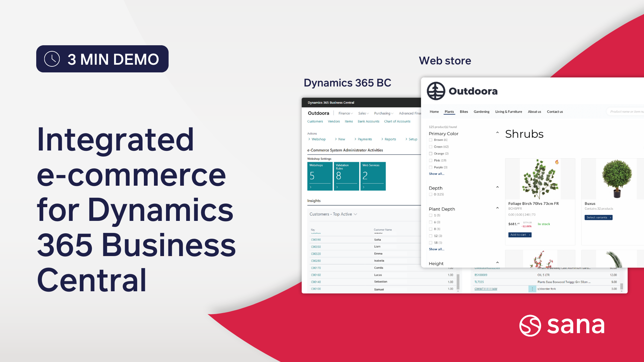Click the Validation Rules tile showing 8

346,175
